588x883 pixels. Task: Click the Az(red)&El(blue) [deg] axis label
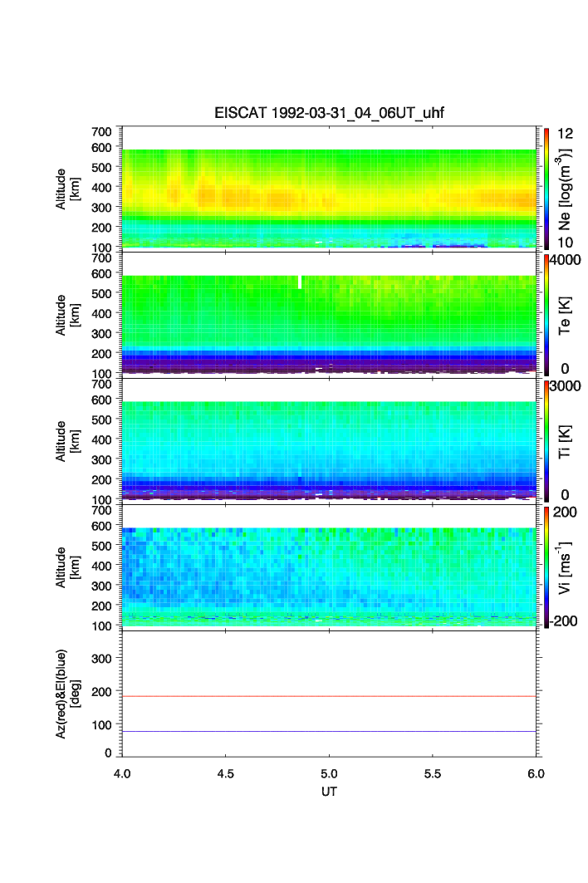[x=67, y=694]
